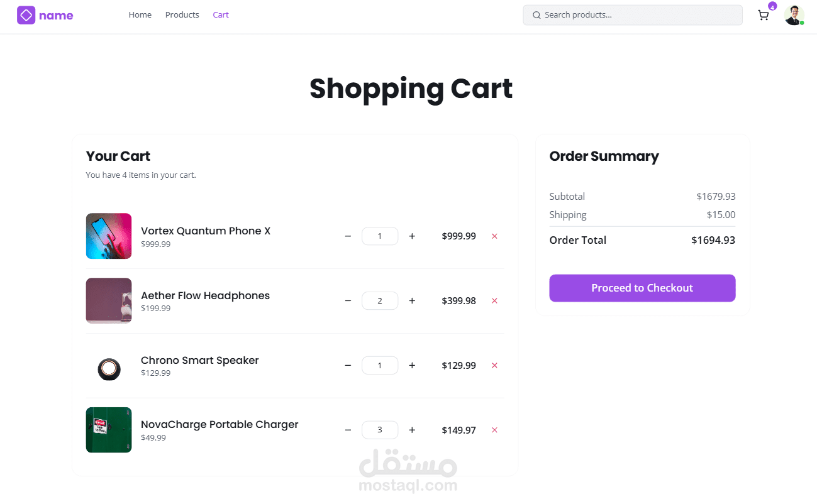Click the user profile avatar

(794, 15)
